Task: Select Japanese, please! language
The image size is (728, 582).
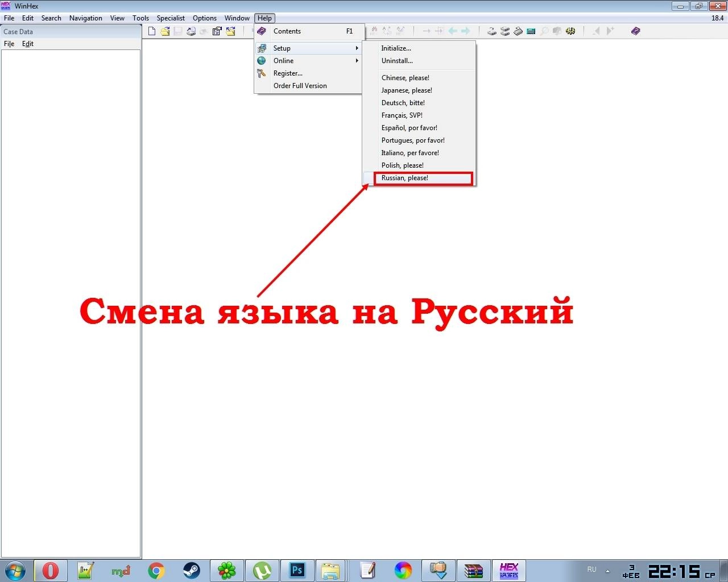Action: click(x=419, y=90)
